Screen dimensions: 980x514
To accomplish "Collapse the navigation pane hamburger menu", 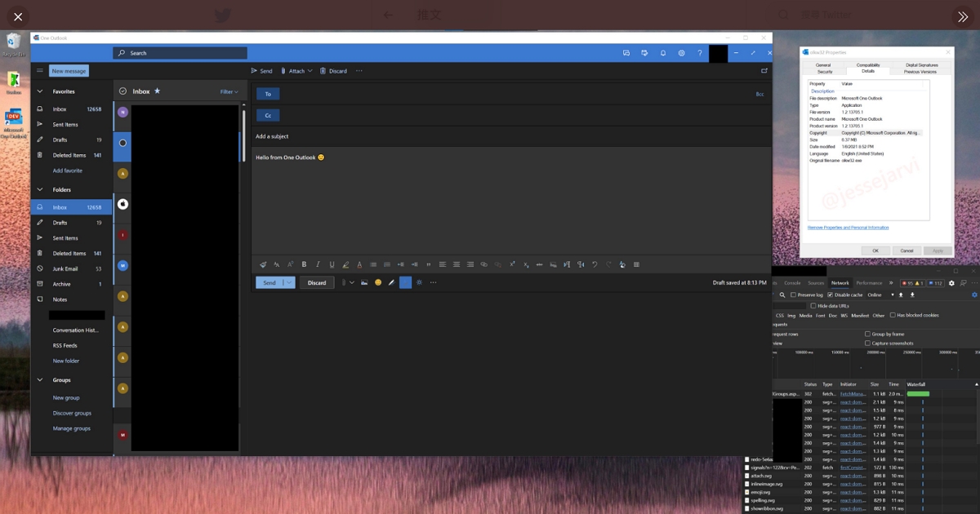I will [x=39, y=71].
